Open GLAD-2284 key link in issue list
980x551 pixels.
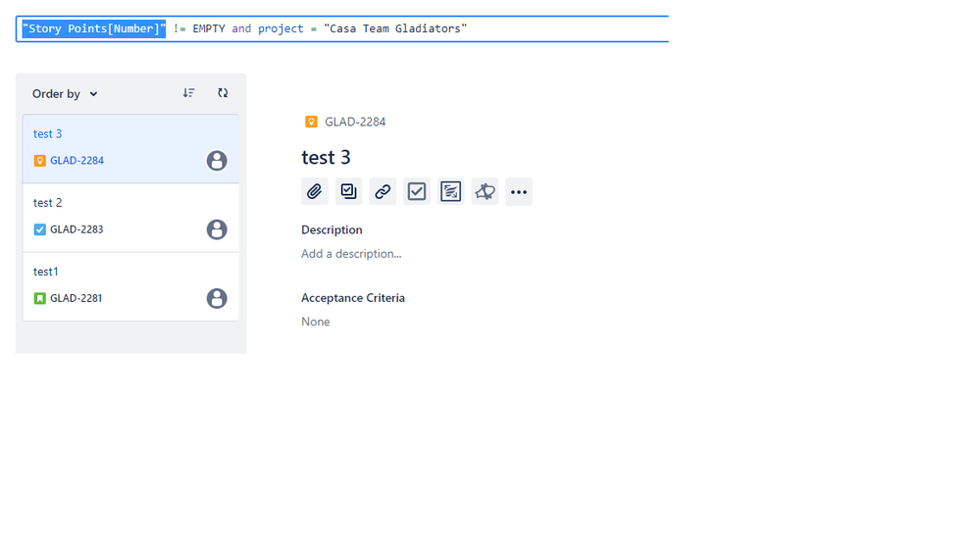pos(77,161)
